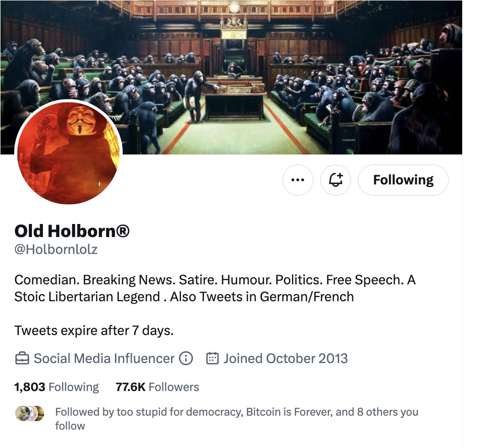
Task: Click the Joined October 2013 text
Action: tap(285, 359)
